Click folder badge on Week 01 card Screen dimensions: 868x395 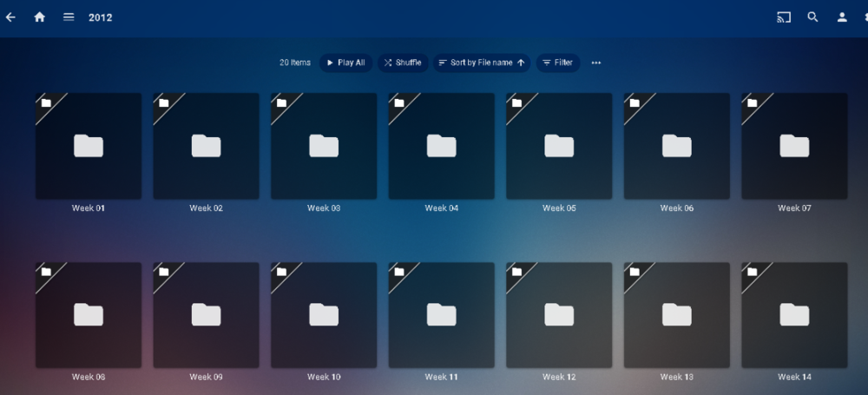click(46, 102)
